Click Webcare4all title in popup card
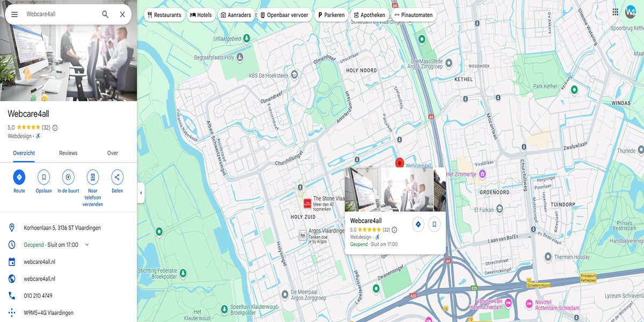The height and width of the screenshot is (322, 644). pyautogui.click(x=365, y=221)
